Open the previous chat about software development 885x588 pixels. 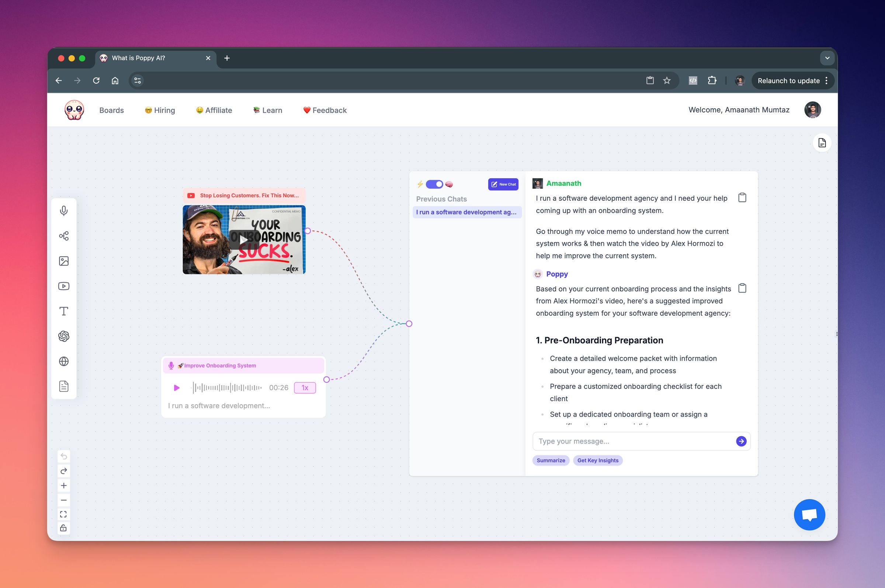pos(467,212)
